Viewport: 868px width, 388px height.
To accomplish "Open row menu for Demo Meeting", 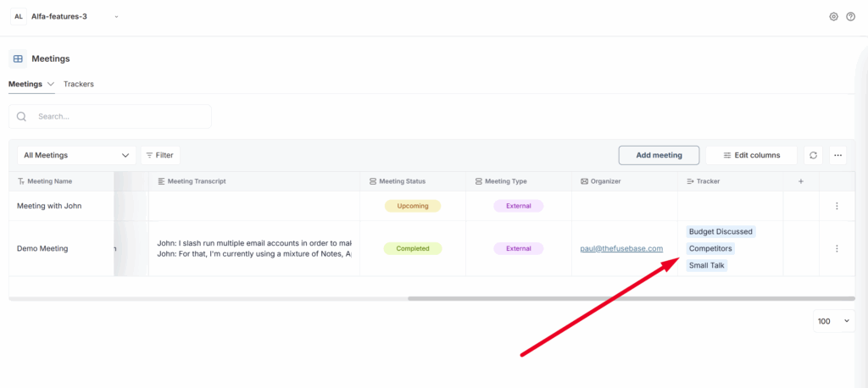I will (837, 248).
